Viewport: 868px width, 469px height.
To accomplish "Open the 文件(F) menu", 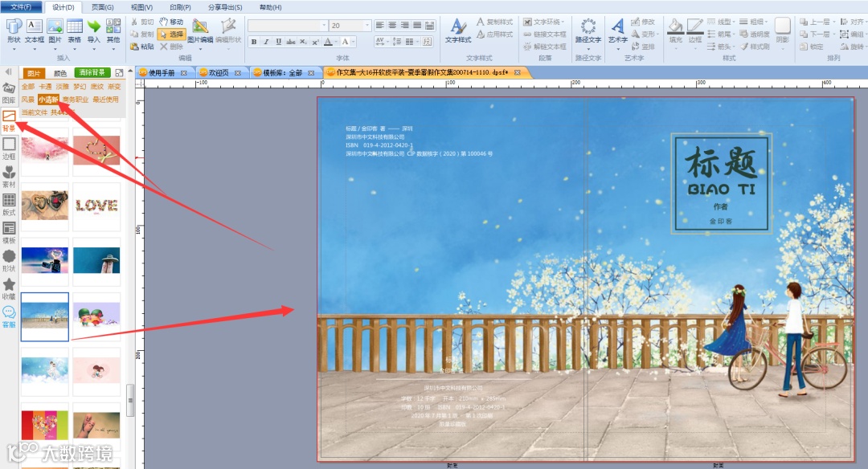I will click(x=20, y=7).
